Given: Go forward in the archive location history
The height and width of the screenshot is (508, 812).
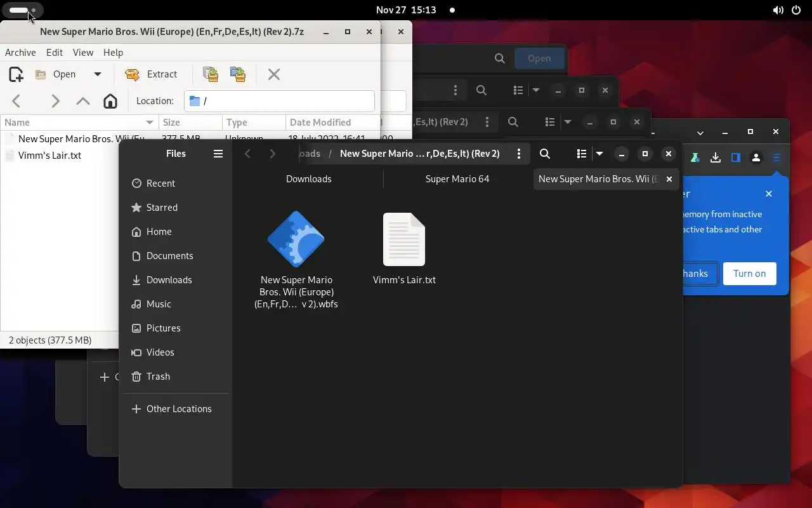Looking at the screenshot, I should click(x=55, y=101).
